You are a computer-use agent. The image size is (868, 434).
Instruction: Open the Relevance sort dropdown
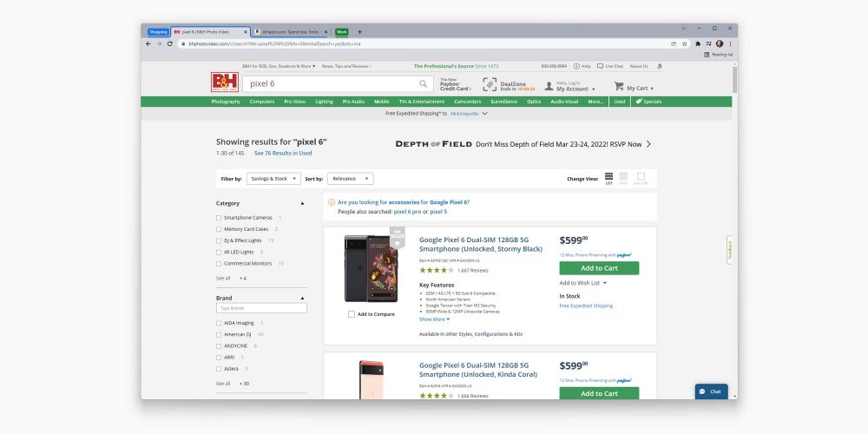[x=350, y=179]
